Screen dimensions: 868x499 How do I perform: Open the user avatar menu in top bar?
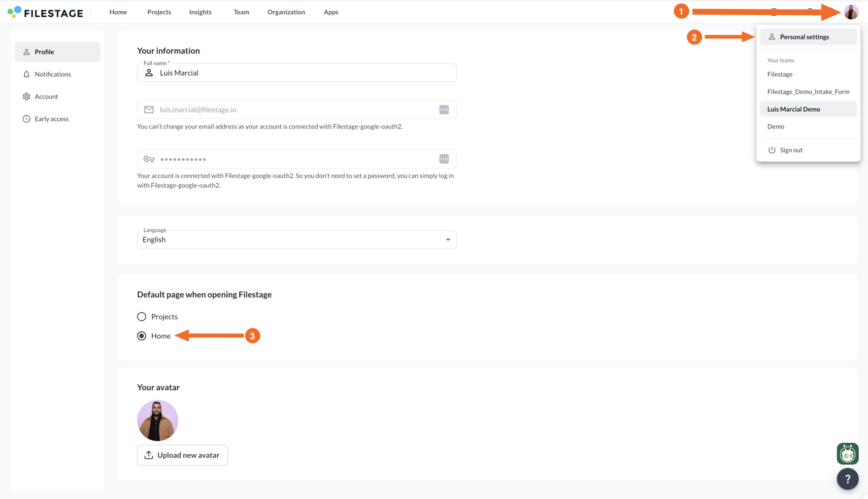pos(851,12)
